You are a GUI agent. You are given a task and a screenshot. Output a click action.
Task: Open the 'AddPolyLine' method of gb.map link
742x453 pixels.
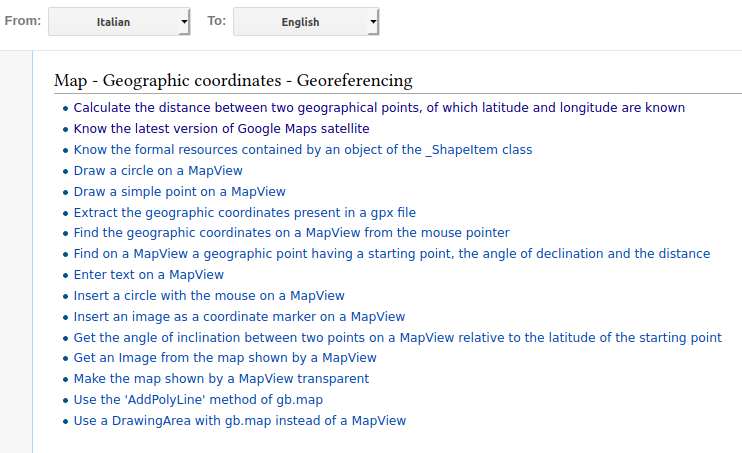pos(198,400)
